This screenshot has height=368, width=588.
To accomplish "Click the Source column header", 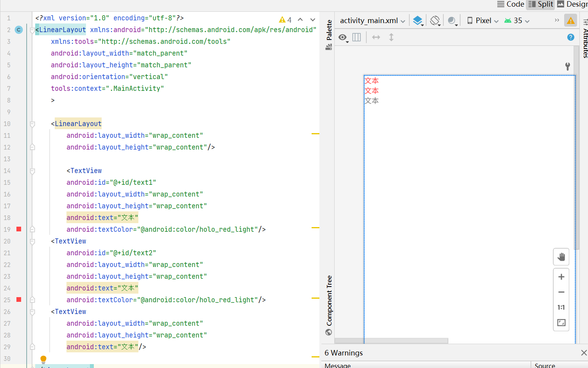I will click(x=545, y=365).
